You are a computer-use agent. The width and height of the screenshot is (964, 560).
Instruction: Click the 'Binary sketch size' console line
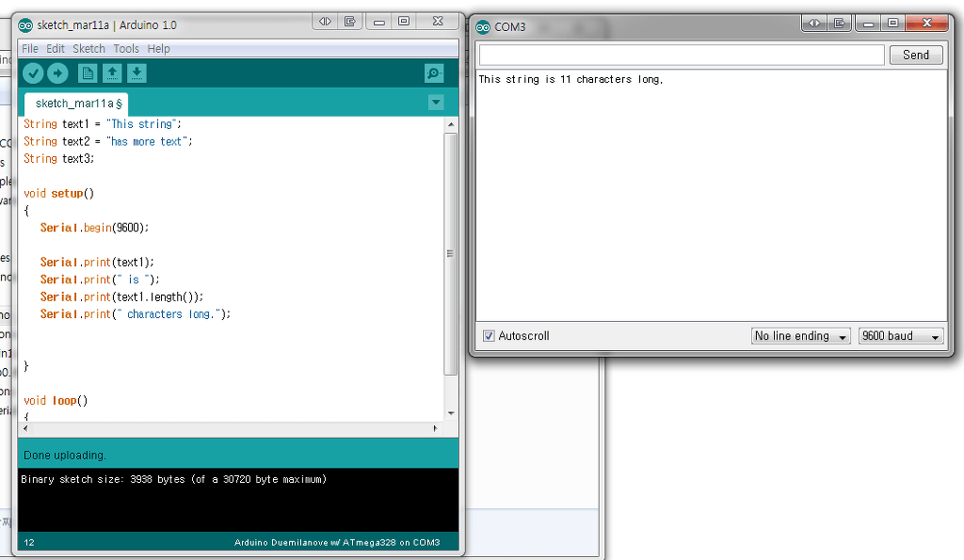pyautogui.click(x=174, y=479)
